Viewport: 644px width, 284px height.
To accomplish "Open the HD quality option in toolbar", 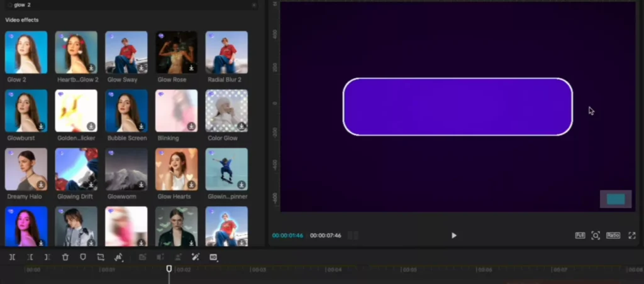I will coord(213,257).
